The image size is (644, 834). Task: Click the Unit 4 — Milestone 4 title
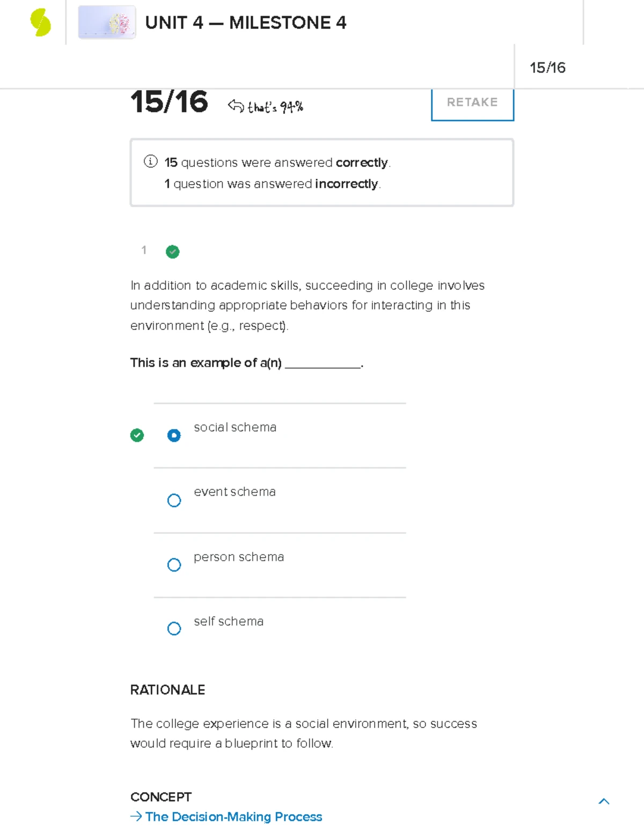coord(246,23)
